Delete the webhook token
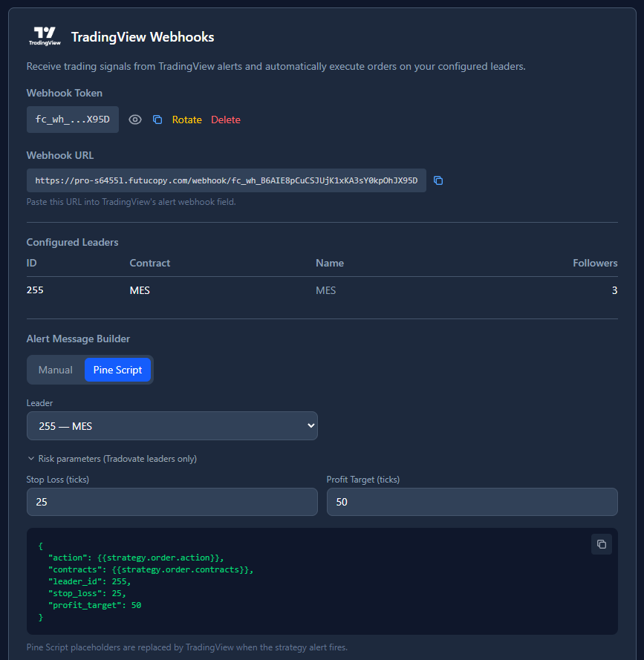Screen dimensions: 644x660 pyautogui.click(x=225, y=120)
